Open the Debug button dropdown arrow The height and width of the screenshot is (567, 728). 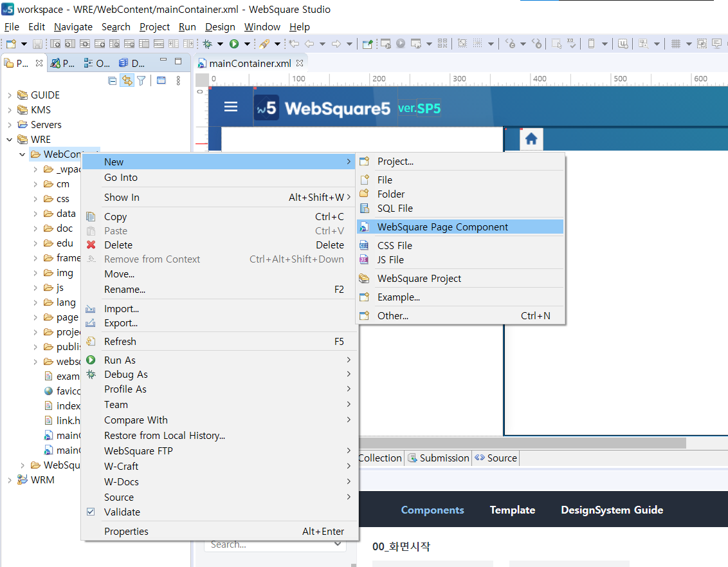pyautogui.click(x=220, y=44)
